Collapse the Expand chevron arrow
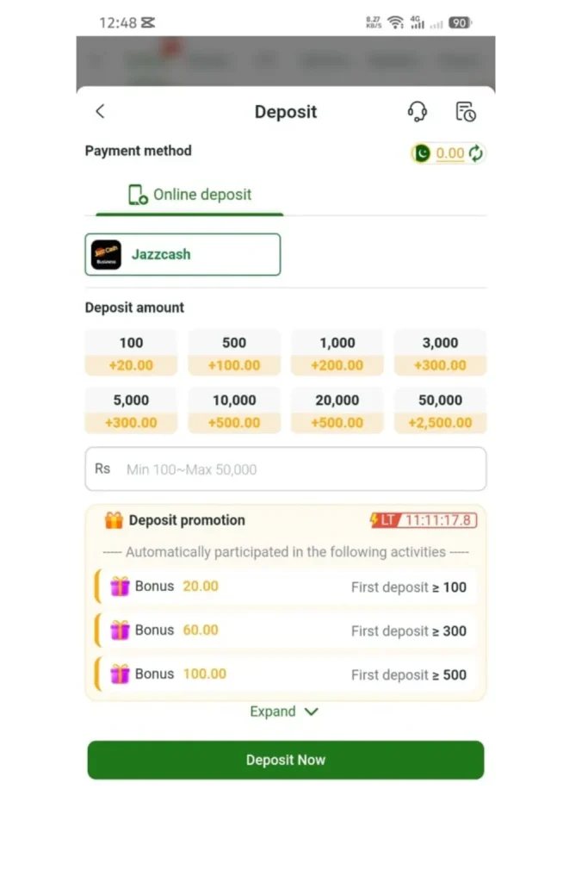The height and width of the screenshot is (882, 588). [x=311, y=712]
